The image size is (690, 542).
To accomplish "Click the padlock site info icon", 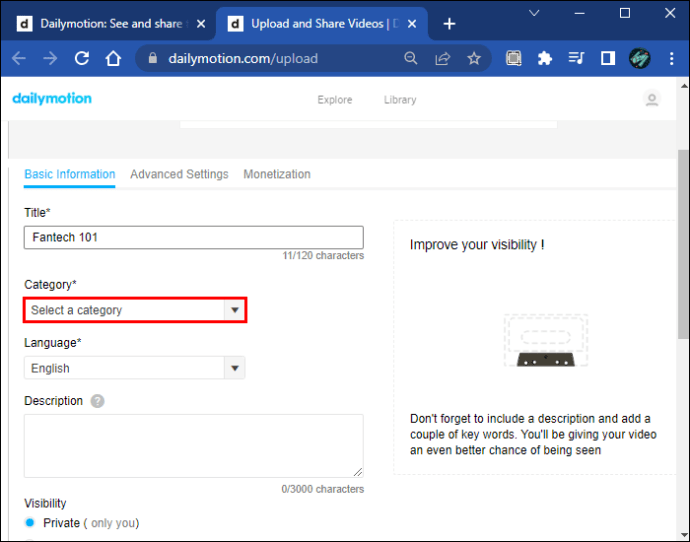I will [x=153, y=58].
